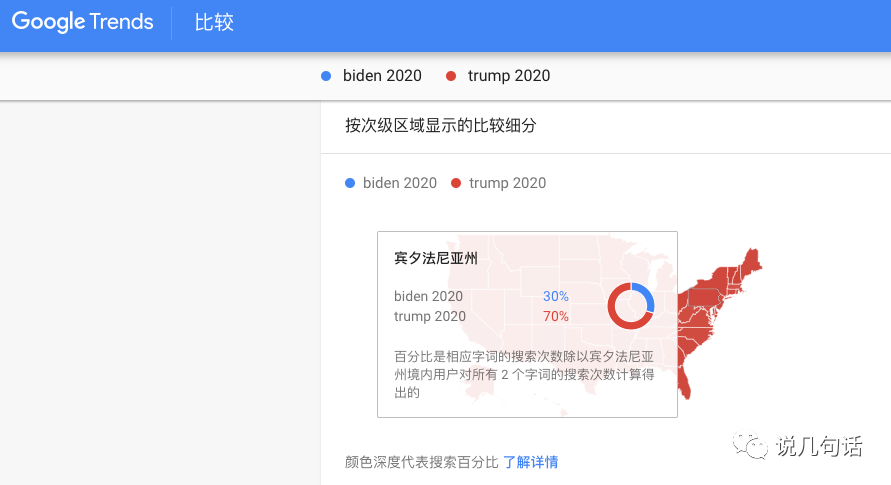The image size is (891, 485).
Task: Click the 70% value for trump 2020
Action: coord(555,316)
